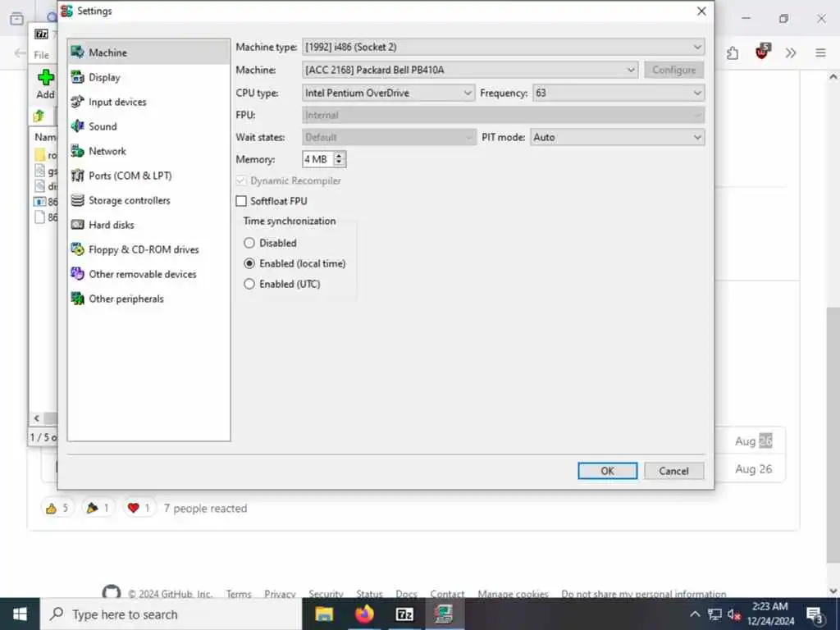840x630 pixels.
Task: Open GitHub Docs footer link
Action: pos(406,594)
